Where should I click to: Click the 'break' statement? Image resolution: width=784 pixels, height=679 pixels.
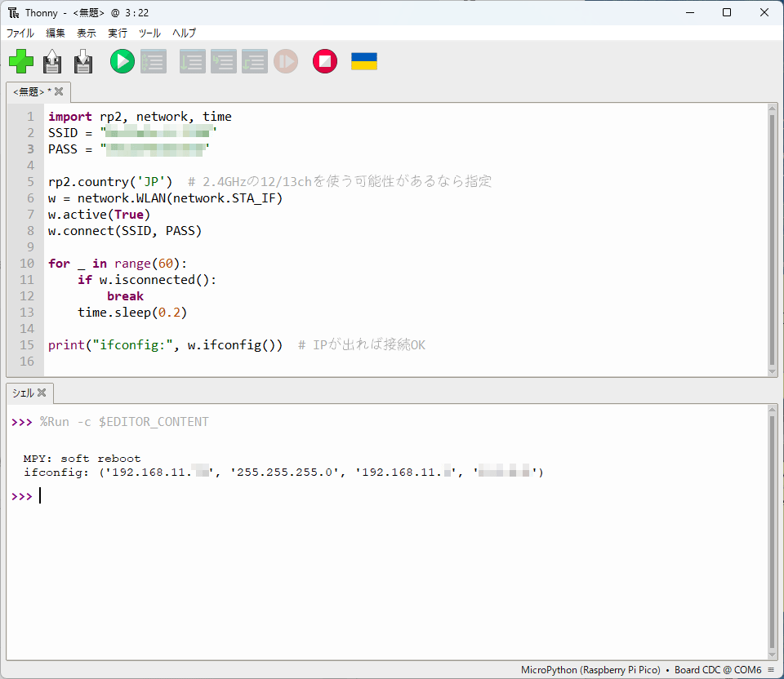pos(125,295)
